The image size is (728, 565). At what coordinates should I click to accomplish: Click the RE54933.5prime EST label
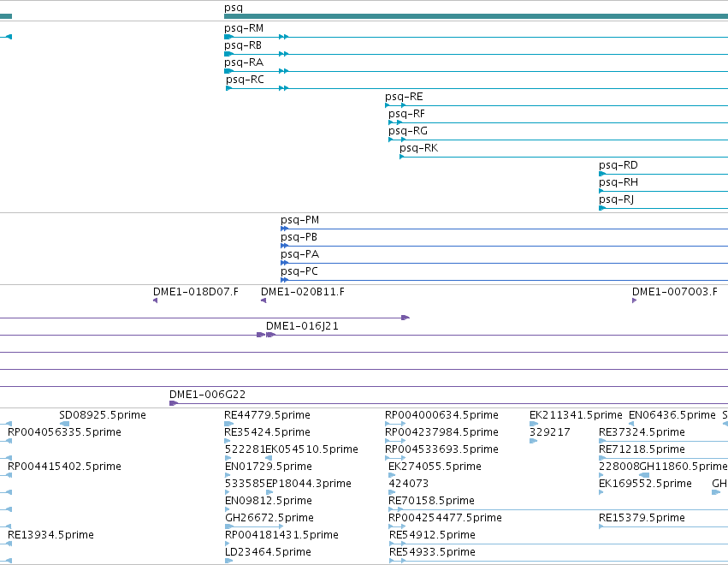click(432, 552)
